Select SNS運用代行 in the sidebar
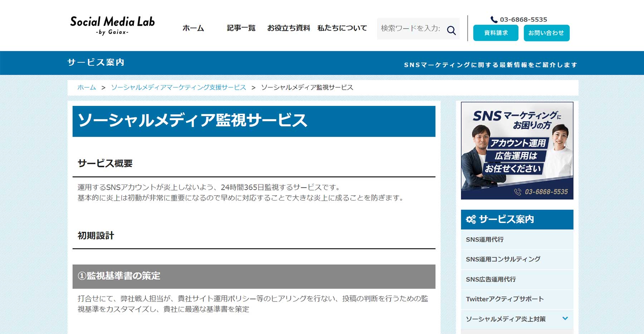Image resolution: width=644 pixels, height=334 pixels. pyautogui.click(x=485, y=239)
